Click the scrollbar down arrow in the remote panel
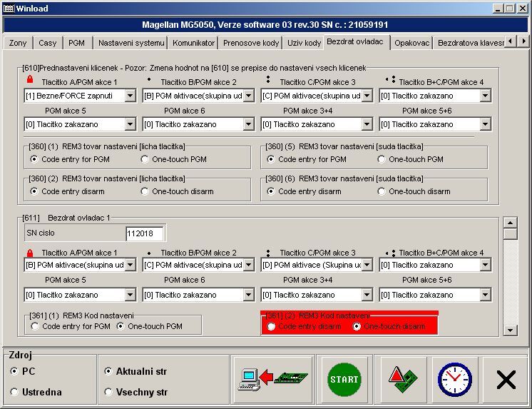 510,330
